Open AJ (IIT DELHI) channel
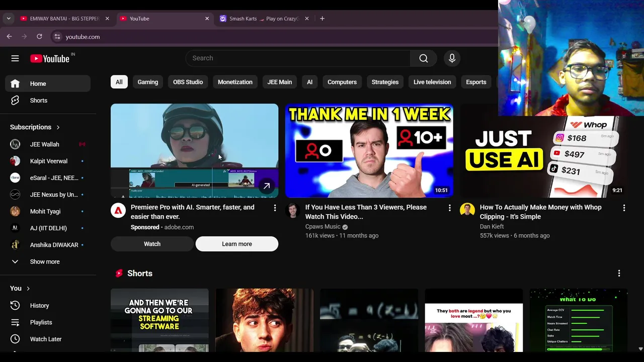This screenshot has height=362, width=644. pos(48,228)
